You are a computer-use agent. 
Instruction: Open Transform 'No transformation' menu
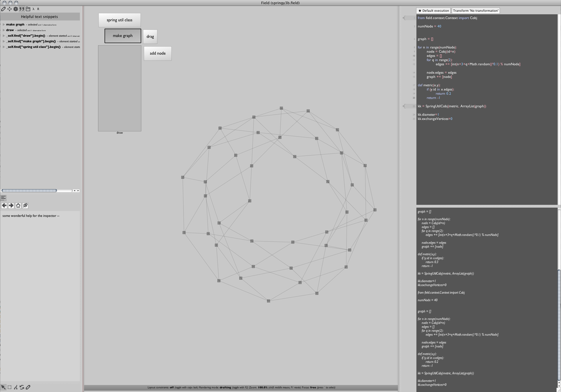point(476,11)
